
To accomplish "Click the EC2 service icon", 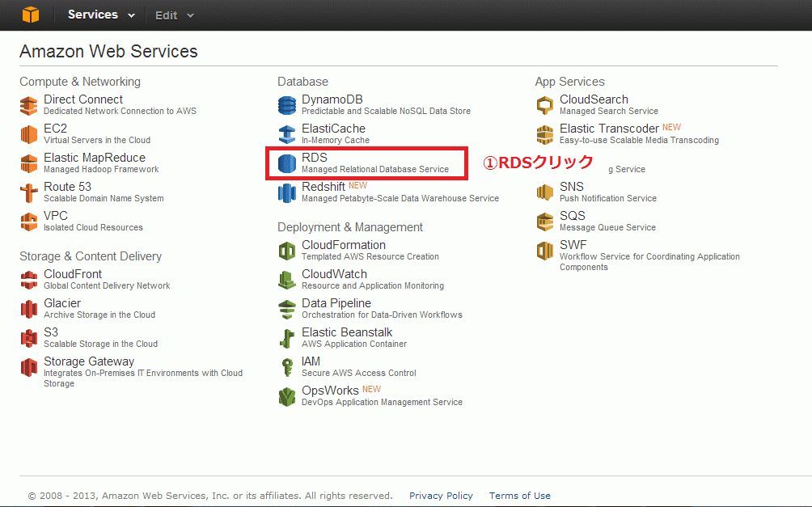I will (29, 135).
